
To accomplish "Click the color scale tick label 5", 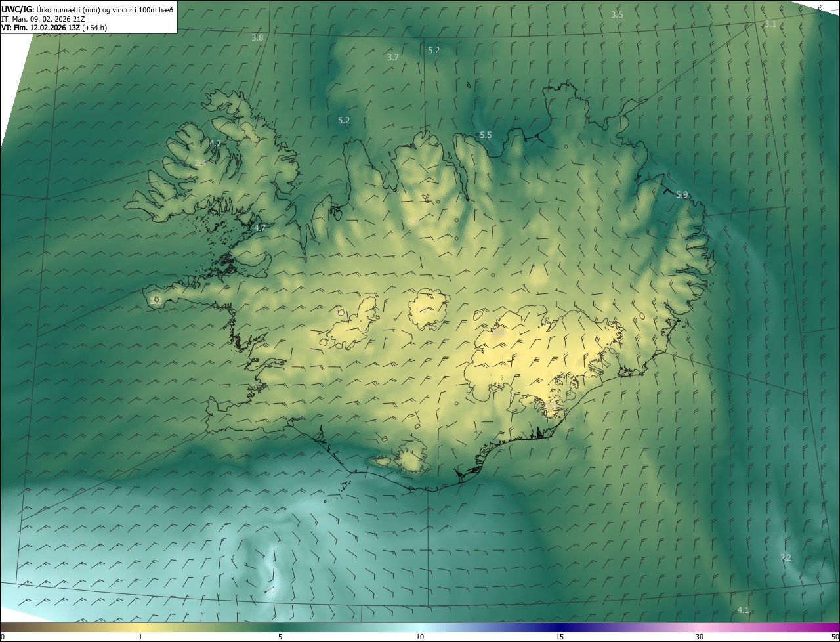I will 280,637.
